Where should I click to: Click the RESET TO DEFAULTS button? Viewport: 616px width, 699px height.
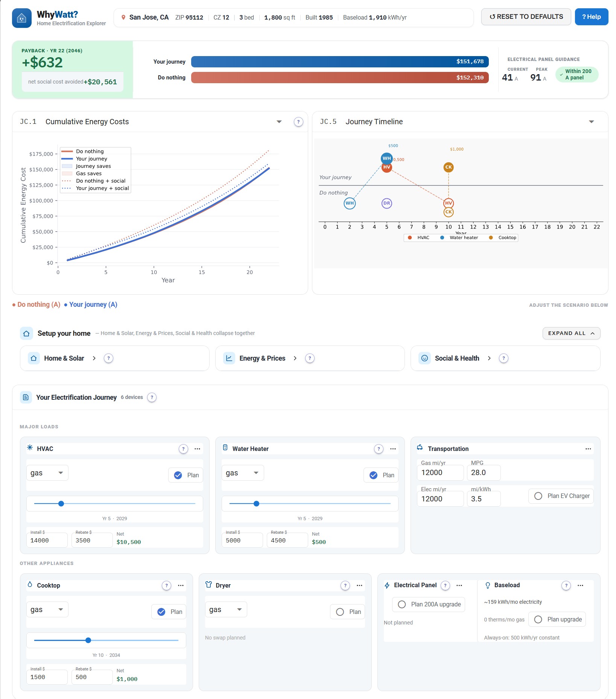point(526,17)
